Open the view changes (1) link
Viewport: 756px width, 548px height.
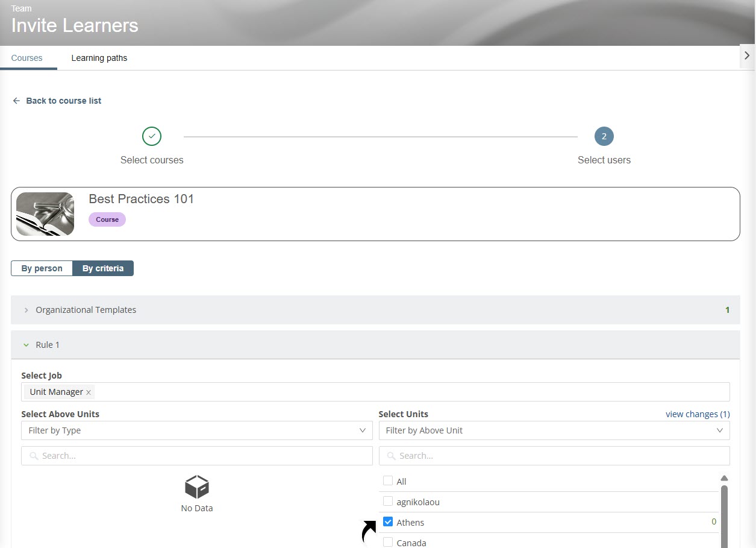tap(697, 414)
